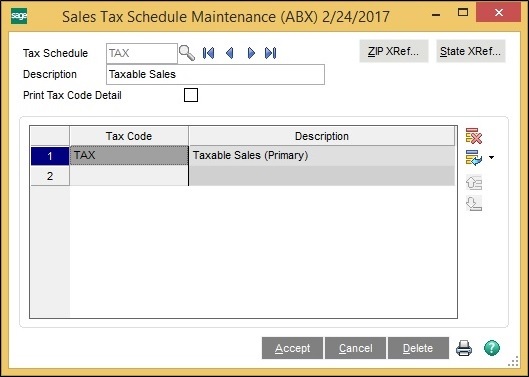Screen dimensions: 529x377
Task: Open the State XRef... button
Action: [x=471, y=51]
